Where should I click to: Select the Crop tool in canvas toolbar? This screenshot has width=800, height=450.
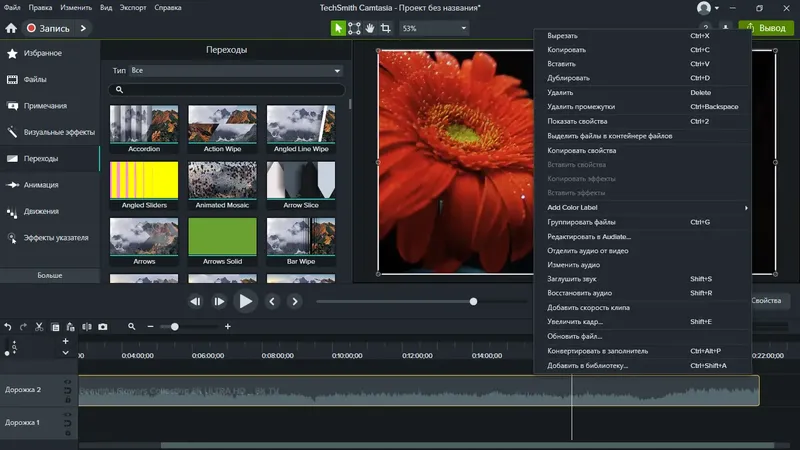[386, 28]
